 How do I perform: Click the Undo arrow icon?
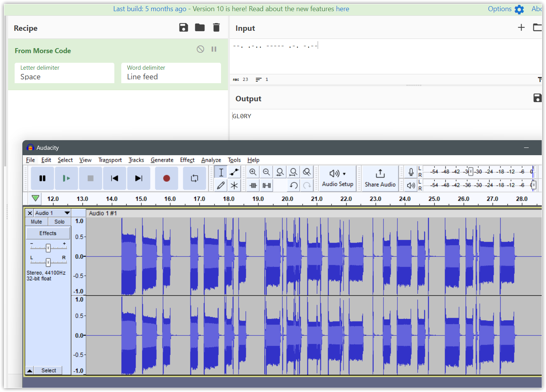pos(293,186)
